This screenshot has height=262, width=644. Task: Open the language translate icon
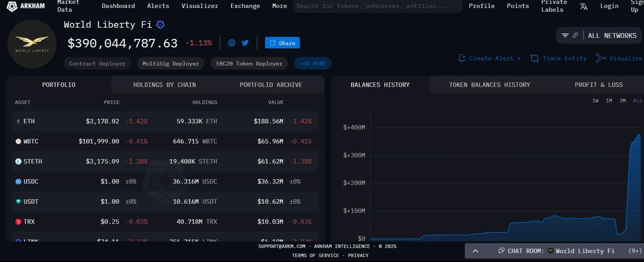[584, 6]
